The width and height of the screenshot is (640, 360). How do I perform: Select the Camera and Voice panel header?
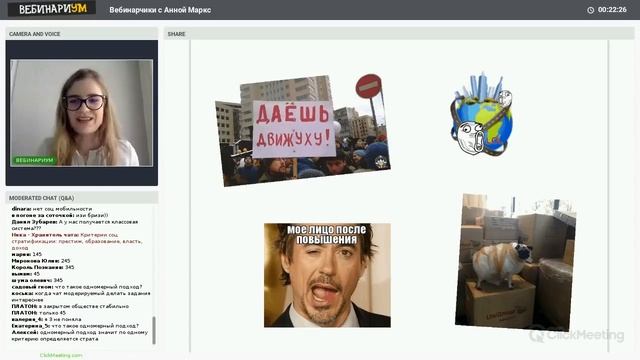coord(82,34)
